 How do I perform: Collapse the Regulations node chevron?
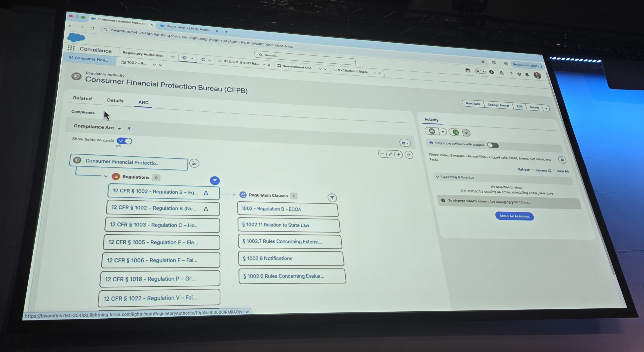[x=106, y=176]
